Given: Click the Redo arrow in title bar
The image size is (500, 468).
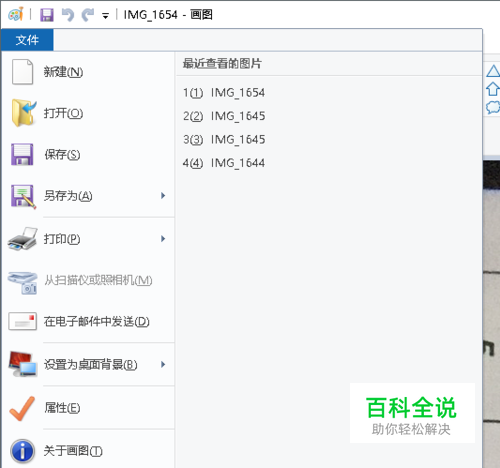Looking at the screenshot, I should pos(88,15).
